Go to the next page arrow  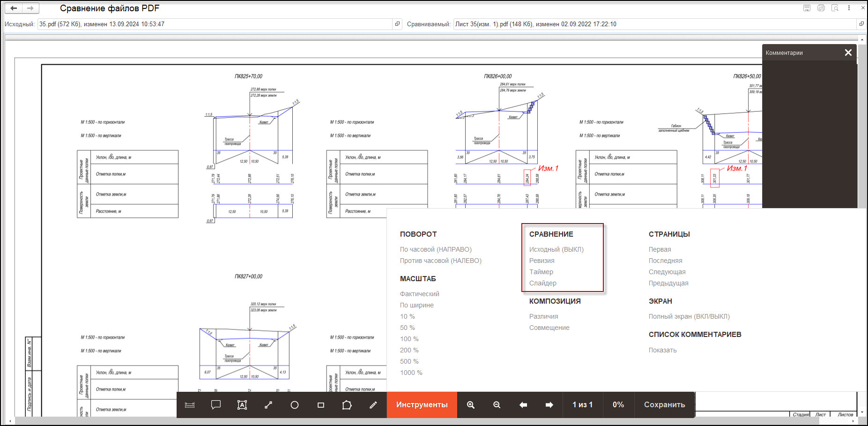coord(549,405)
